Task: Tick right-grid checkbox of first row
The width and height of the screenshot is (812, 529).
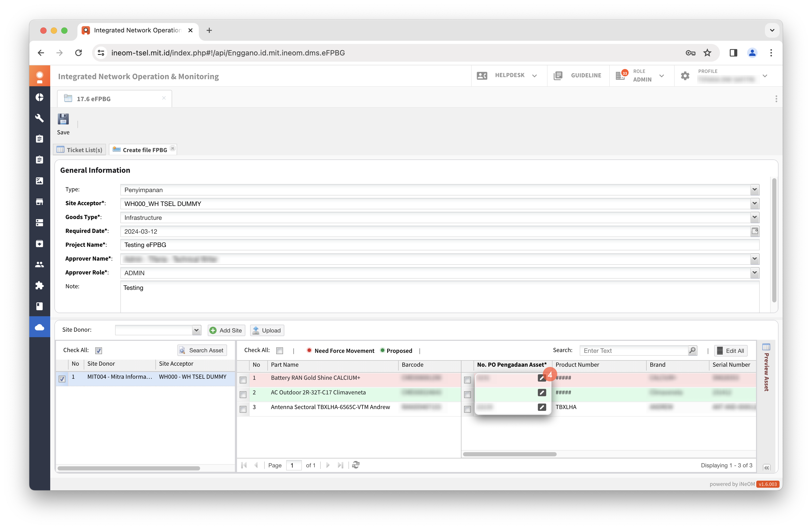Action: tap(467, 380)
